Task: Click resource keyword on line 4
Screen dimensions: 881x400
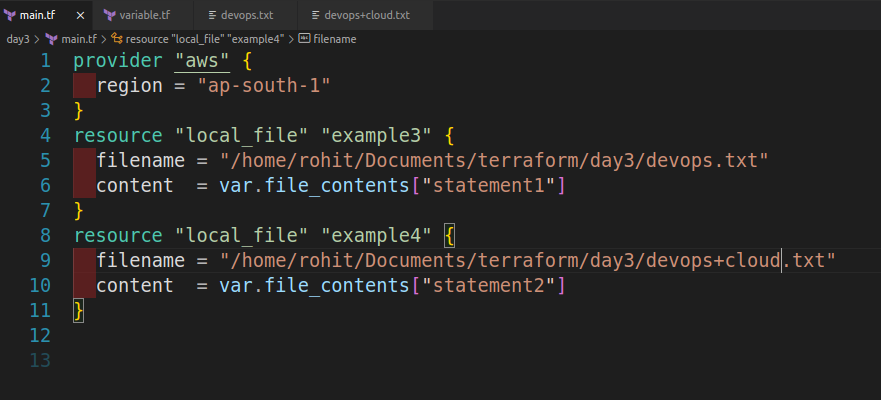Action: click(118, 135)
